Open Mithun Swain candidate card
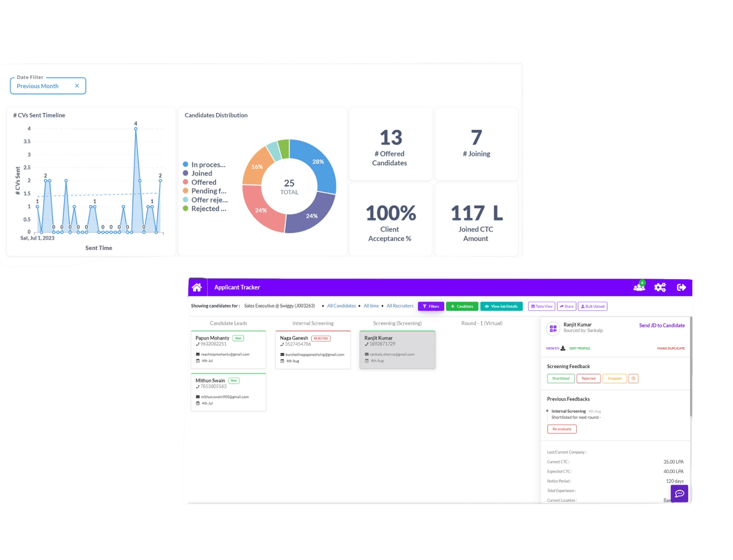This screenshot has height=560, width=733. pyautogui.click(x=229, y=392)
